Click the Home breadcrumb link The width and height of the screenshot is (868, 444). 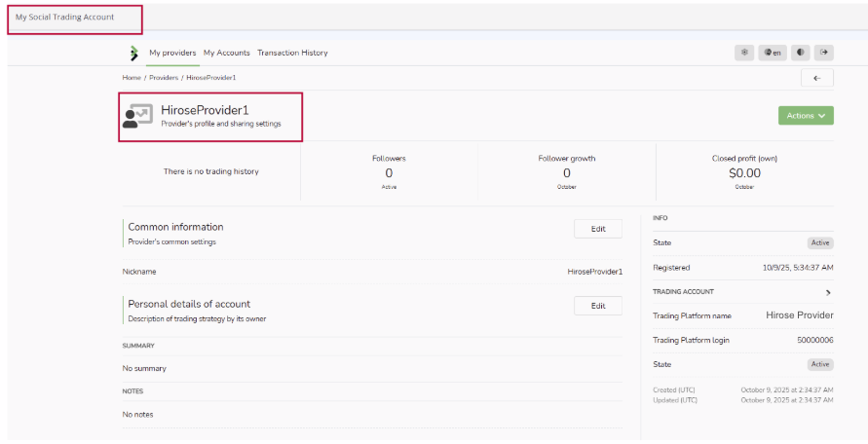[132, 77]
